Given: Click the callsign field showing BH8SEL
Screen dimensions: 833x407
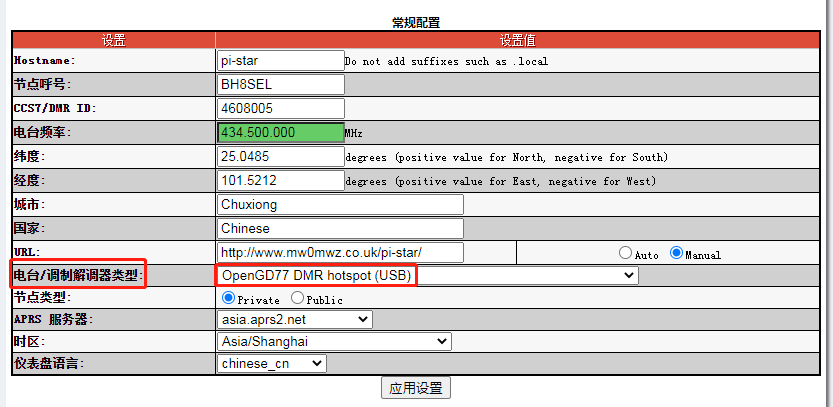Looking at the screenshot, I should pos(280,84).
